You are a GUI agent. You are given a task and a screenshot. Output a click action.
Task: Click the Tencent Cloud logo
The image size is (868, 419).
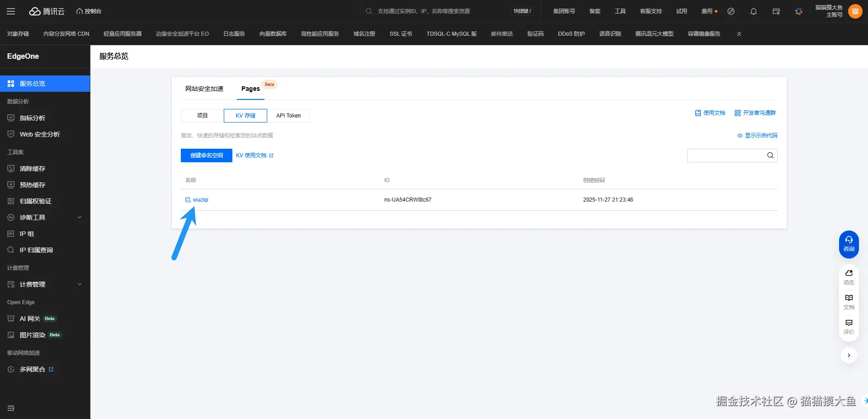(x=47, y=11)
